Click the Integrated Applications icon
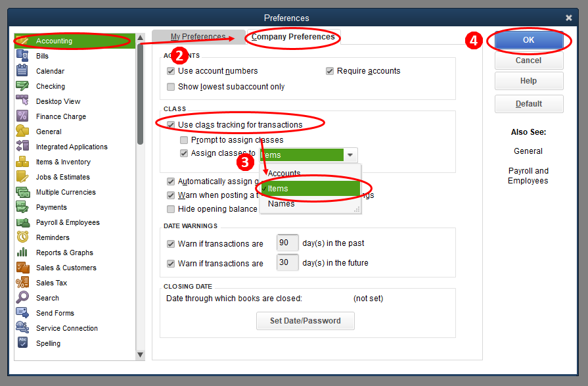The width and height of the screenshot is (588, 386). [22, 147]
